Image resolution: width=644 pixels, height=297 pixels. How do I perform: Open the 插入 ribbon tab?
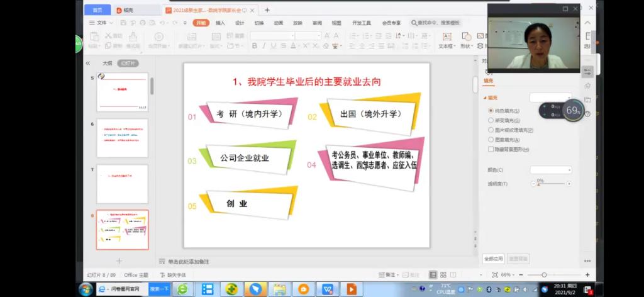[x=220, y=23]
